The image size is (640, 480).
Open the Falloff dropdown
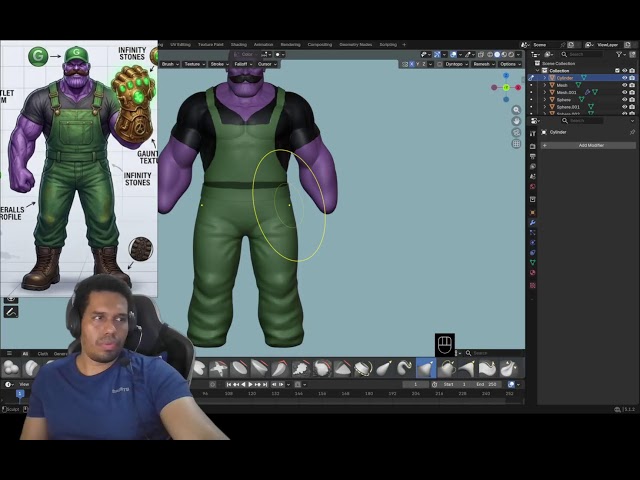[x=243, y=64]
